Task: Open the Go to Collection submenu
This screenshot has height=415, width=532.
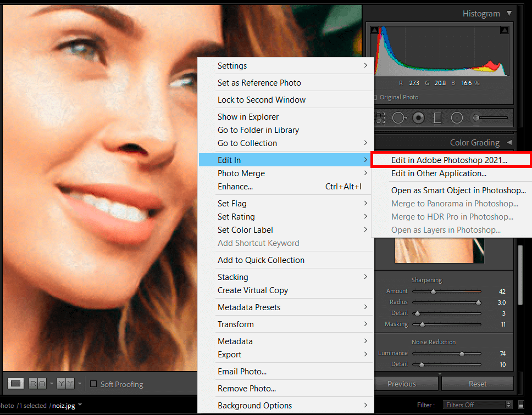Action: (286, 143)
